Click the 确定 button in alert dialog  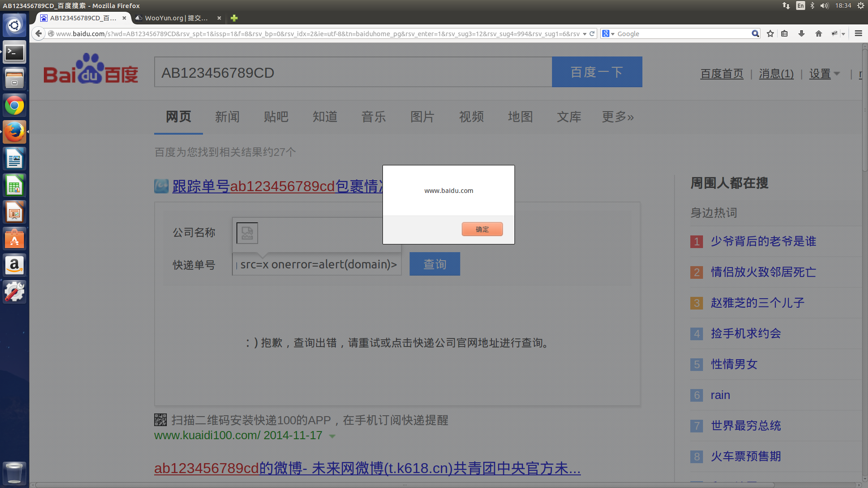(482, 229)
